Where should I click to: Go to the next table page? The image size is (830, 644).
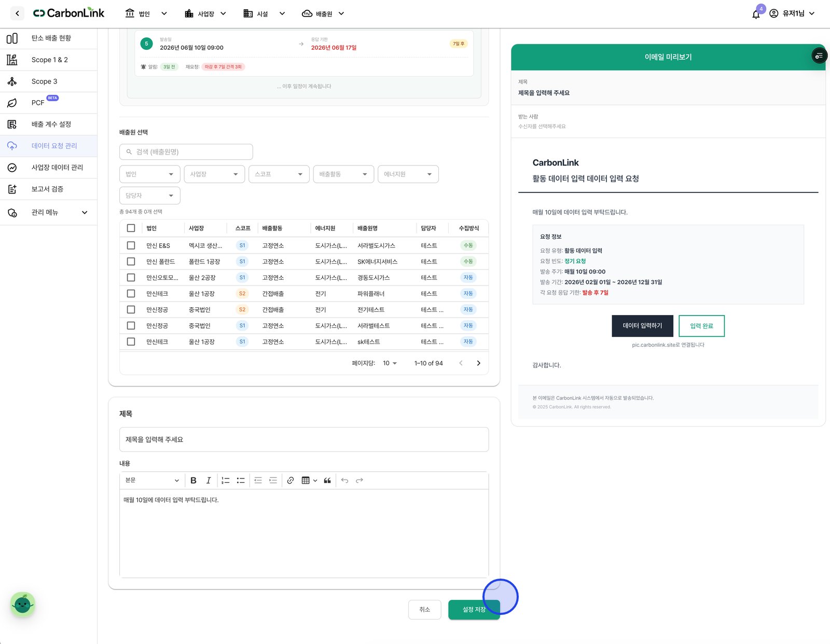click(x=479, y=363)
